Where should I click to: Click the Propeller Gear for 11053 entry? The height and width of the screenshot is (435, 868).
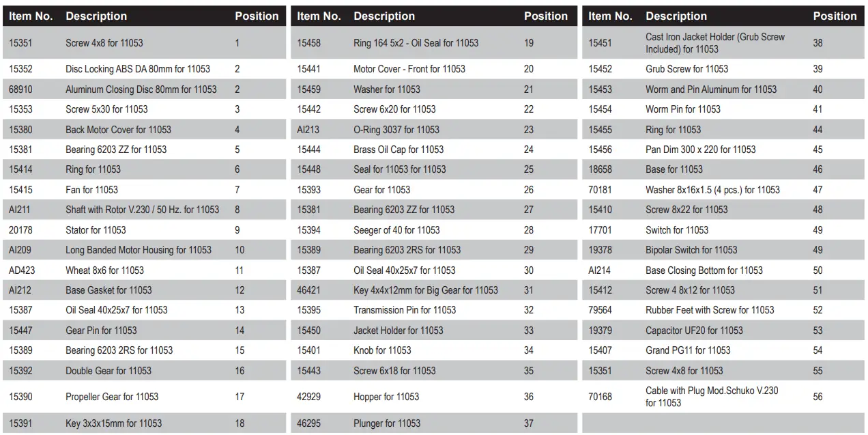[112, 397]
